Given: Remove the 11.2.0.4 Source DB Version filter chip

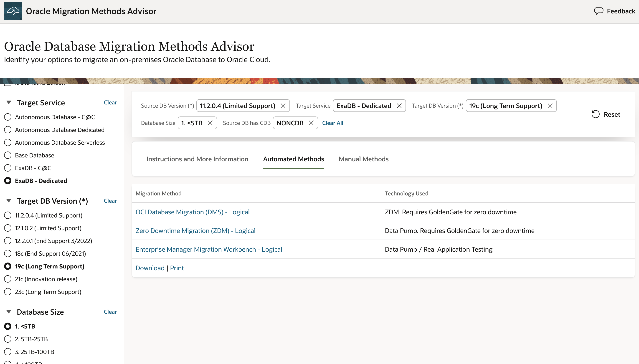Looking at the screenshot, I should click(x=283, y=106).
